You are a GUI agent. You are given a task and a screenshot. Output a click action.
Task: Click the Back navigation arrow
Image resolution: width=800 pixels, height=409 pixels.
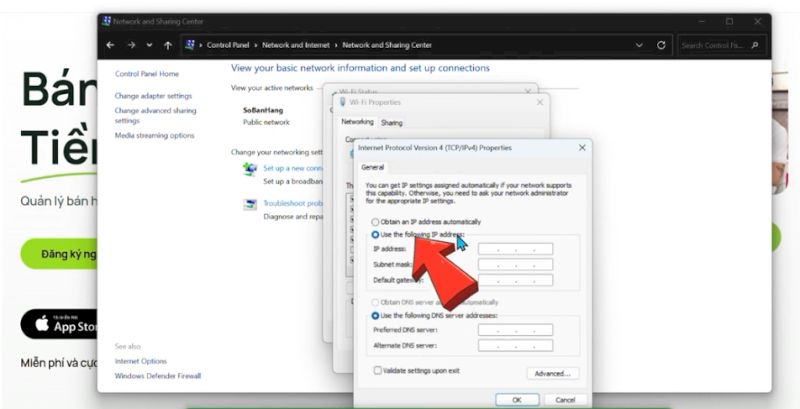tap(111, 45)
